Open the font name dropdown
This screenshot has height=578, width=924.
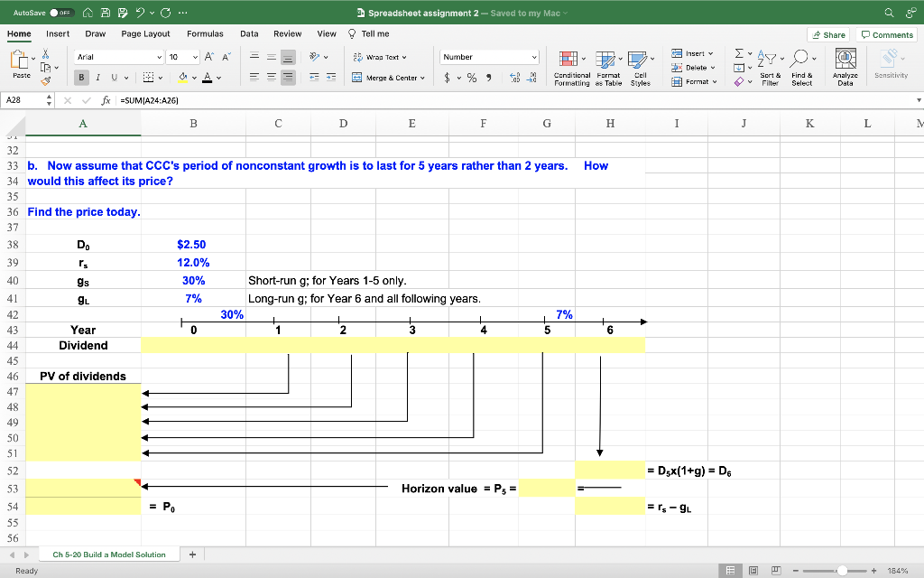(160, 56)
